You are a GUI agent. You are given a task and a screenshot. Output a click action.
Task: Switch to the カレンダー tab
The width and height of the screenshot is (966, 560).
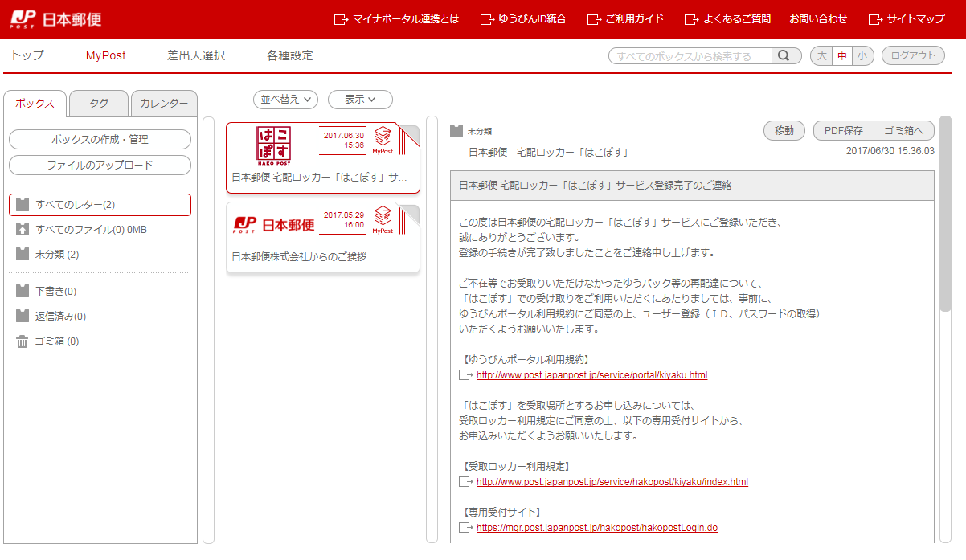pos(164,104)
